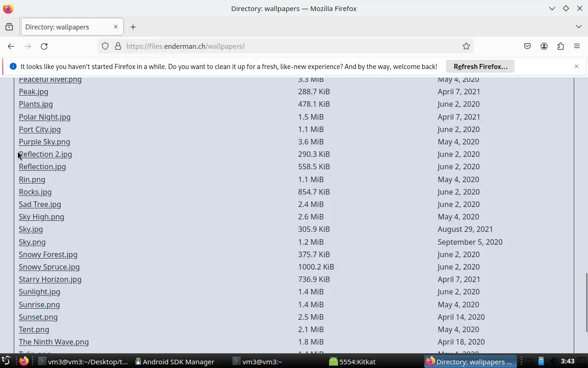Open Sunrise.png link
Viewport: 588px width, 368px height.
(40, 305)
